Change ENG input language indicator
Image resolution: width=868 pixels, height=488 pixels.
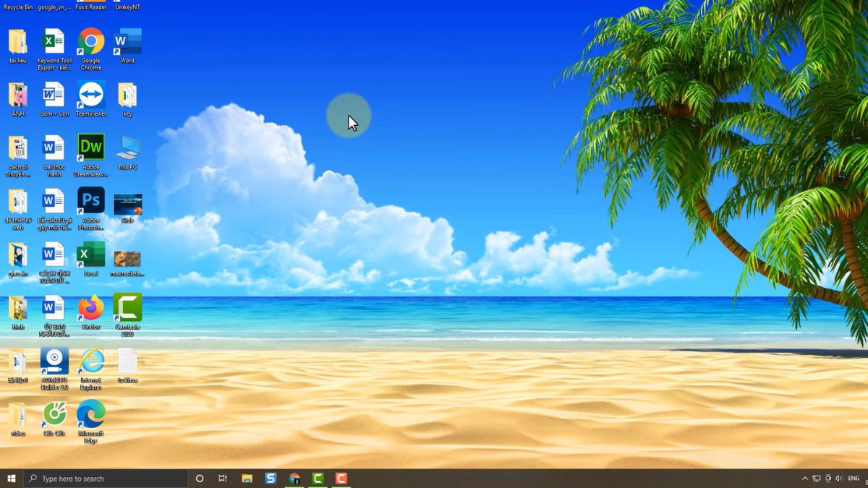(854, 479)
